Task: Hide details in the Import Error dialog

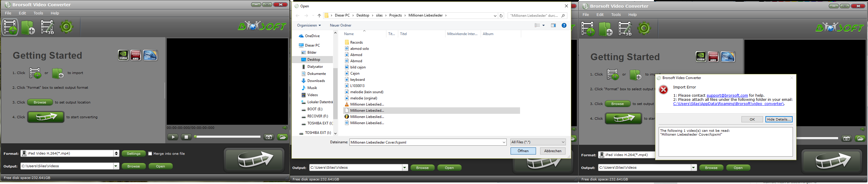Action: point(778,119)
